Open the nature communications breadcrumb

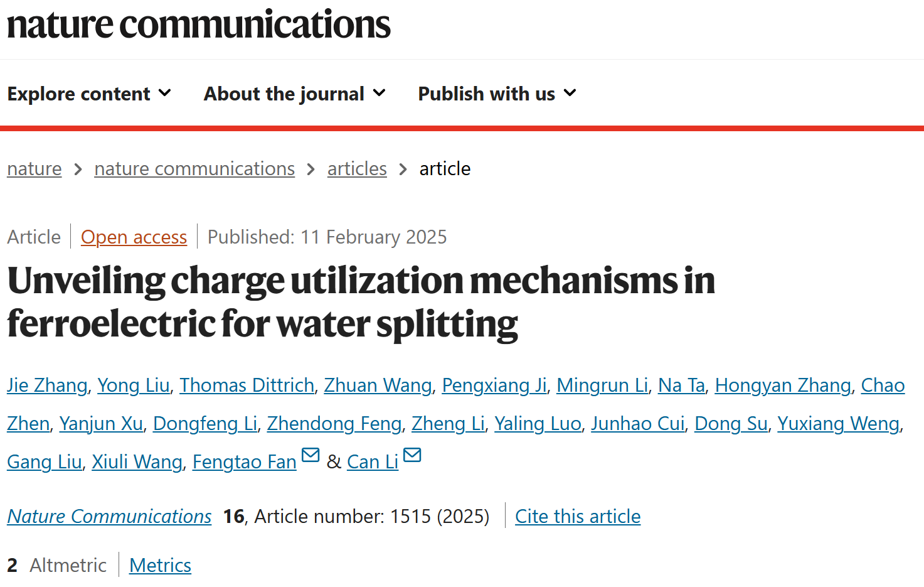194,169
